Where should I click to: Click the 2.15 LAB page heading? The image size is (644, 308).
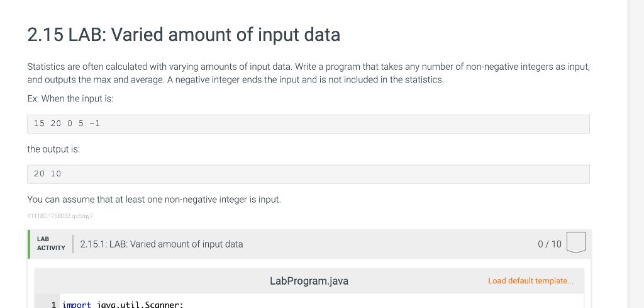[x=184, y=35]
